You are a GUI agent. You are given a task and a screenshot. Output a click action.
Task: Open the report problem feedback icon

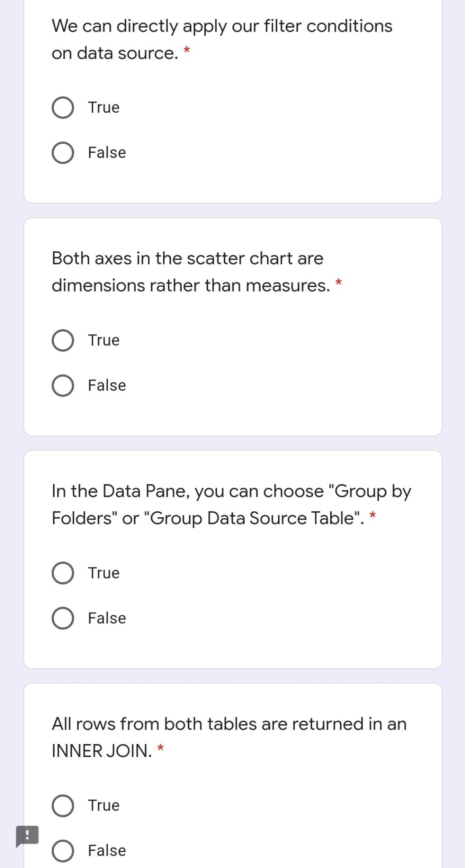point(27,836)
